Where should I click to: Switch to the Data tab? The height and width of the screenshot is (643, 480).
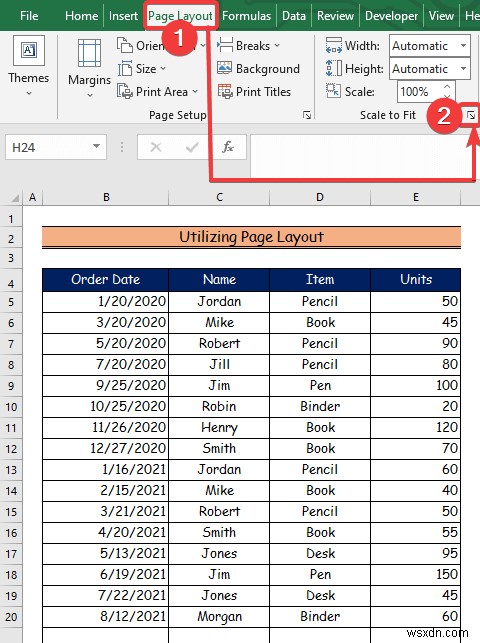pos(294,16)
